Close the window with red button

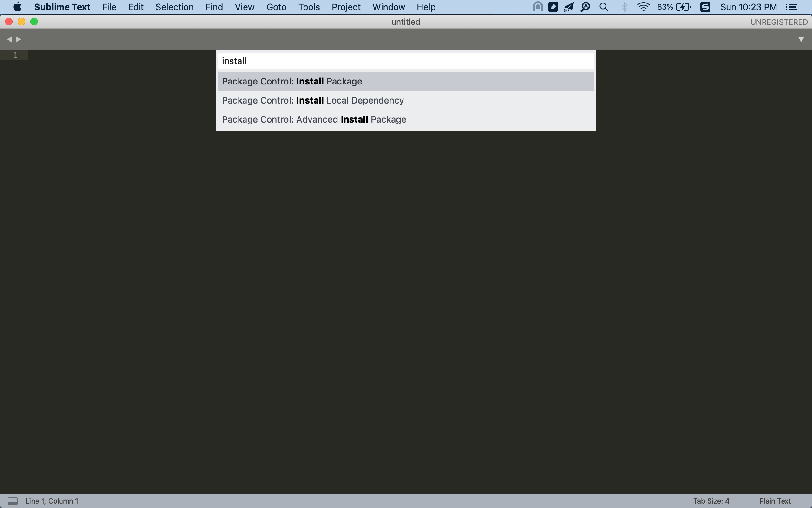click(x=9, y=22)
